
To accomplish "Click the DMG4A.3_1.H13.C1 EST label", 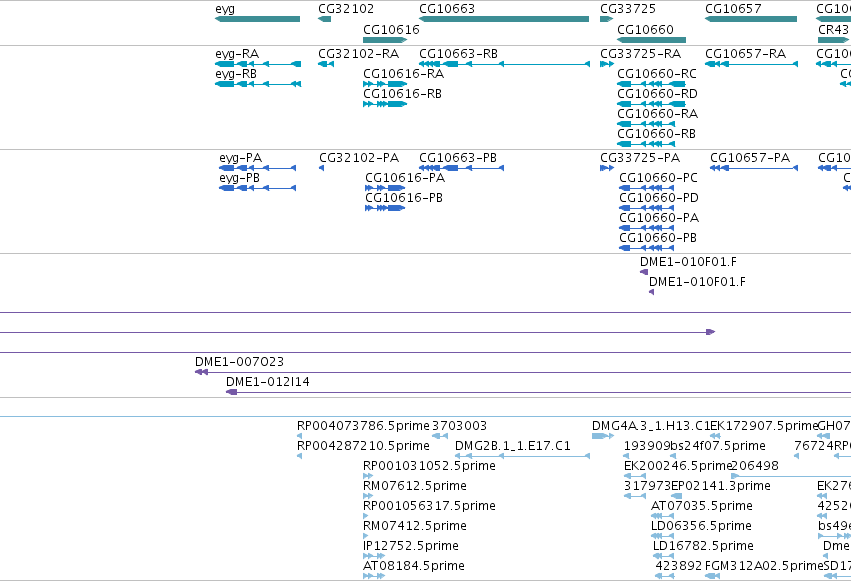I will (651, 426).
